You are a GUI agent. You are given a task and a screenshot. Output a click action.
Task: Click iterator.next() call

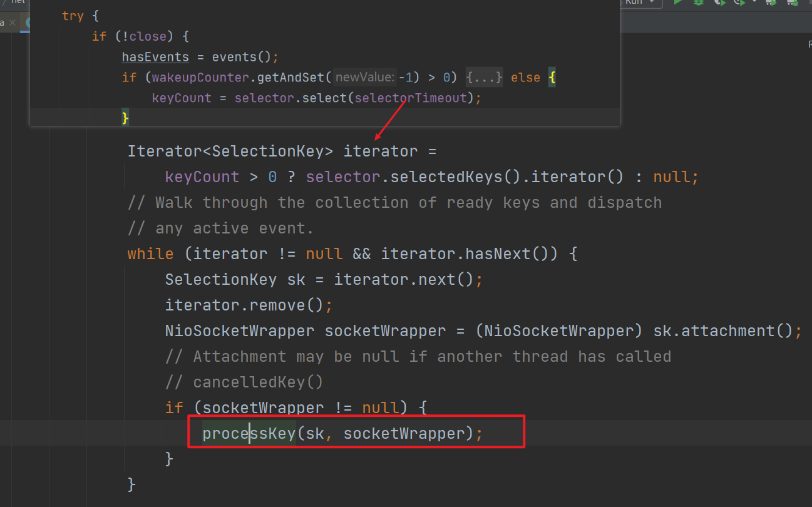[404, 280]
